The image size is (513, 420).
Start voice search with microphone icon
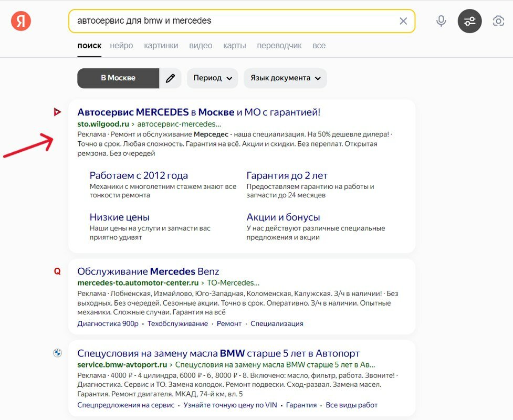[x=441, y=21]
